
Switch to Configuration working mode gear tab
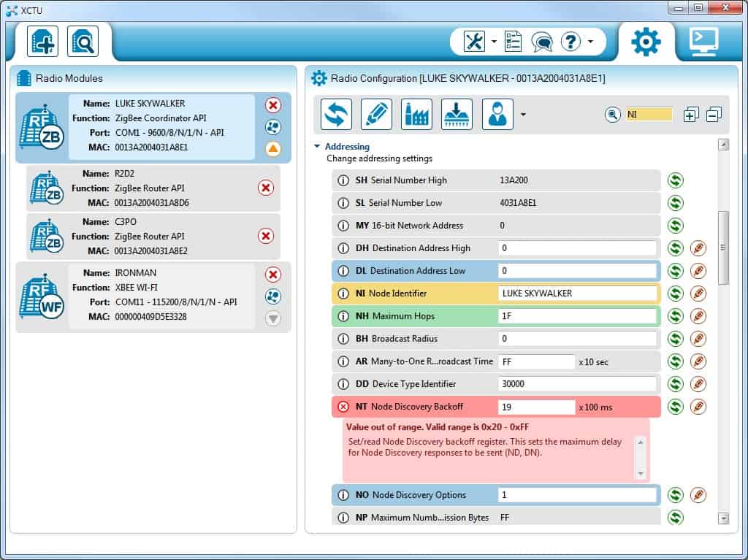646,42
